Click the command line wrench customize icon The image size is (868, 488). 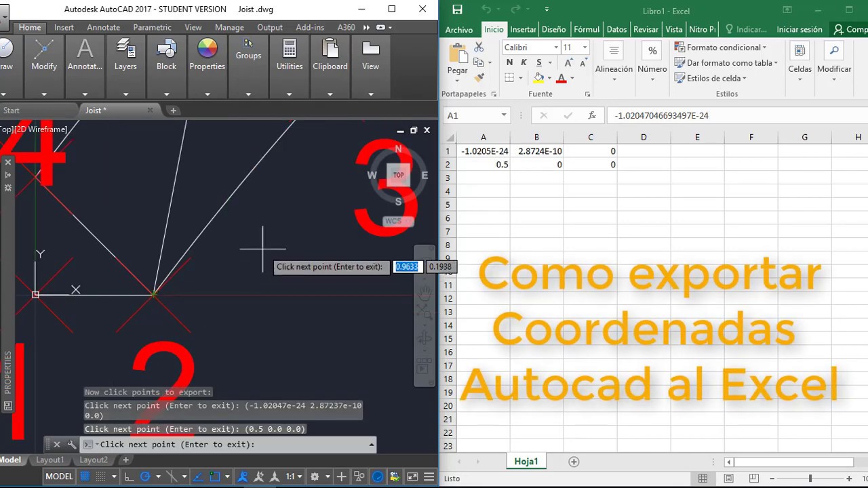click(x=71, y=445)
